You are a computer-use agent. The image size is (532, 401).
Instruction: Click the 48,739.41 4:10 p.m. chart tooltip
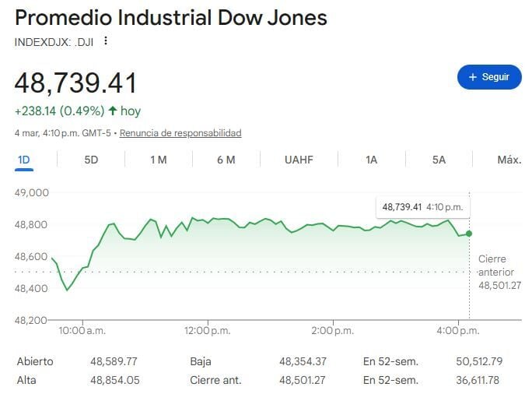pyautogui.click(x=422, y=207)
